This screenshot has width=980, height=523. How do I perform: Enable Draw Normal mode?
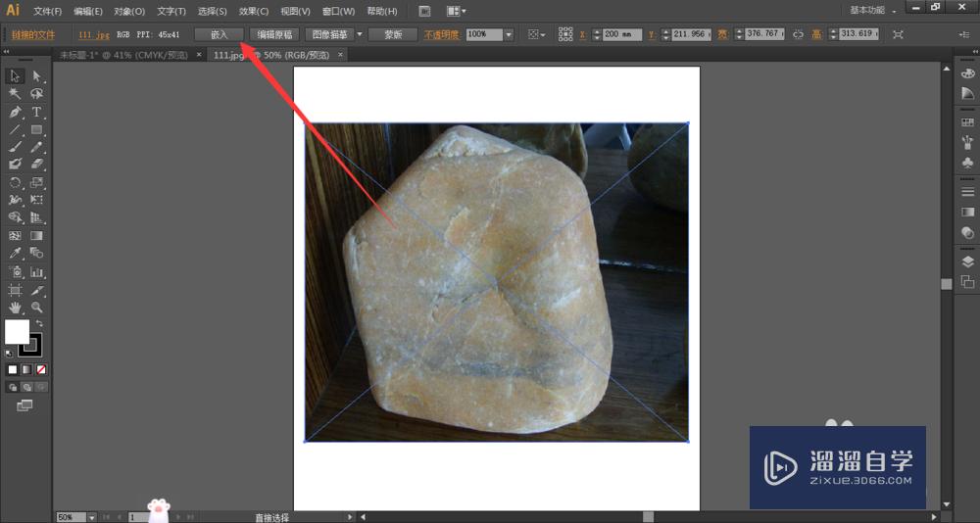13,388
